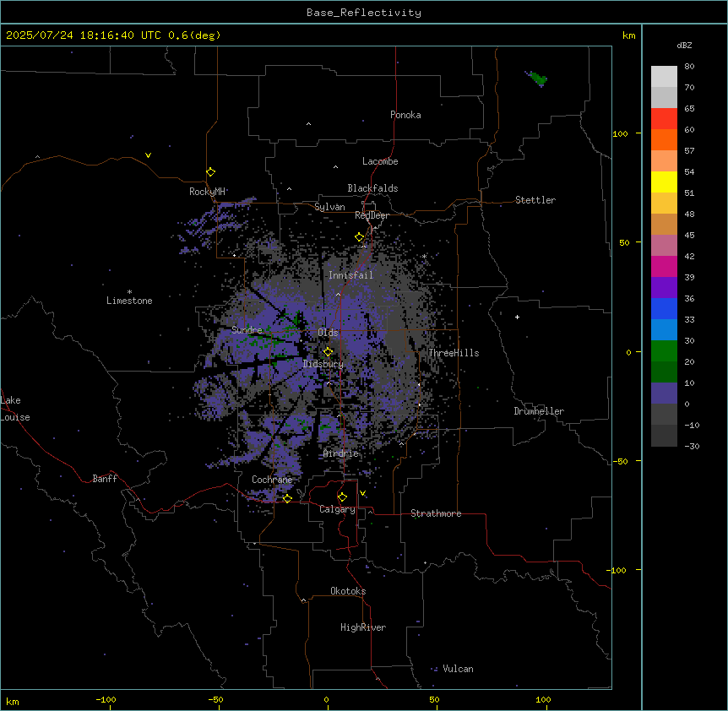The width and height of the screenshot is (728, 711).
Task: Click the RockyMH label
Action: (207, 192)
